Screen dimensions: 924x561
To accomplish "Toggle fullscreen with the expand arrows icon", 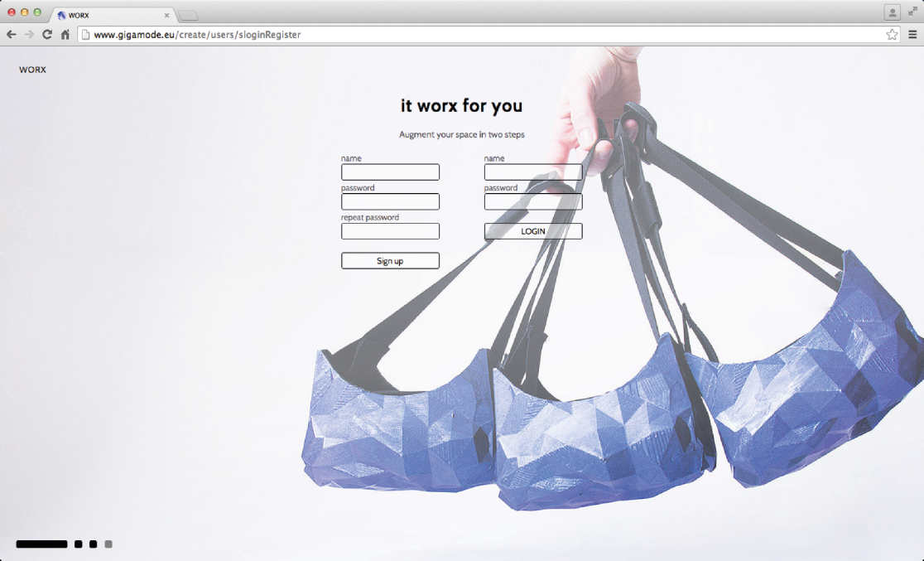I will click(x=912, y=12).
